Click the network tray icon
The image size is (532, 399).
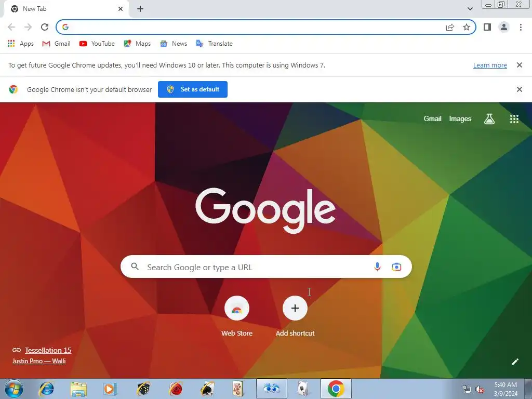(x=467, y=389)
